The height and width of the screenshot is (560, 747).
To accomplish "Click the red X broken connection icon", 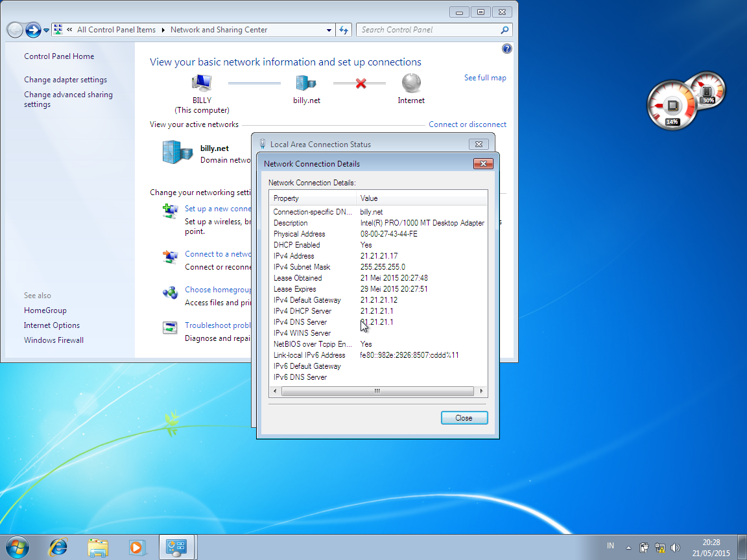I will [361, 84].
